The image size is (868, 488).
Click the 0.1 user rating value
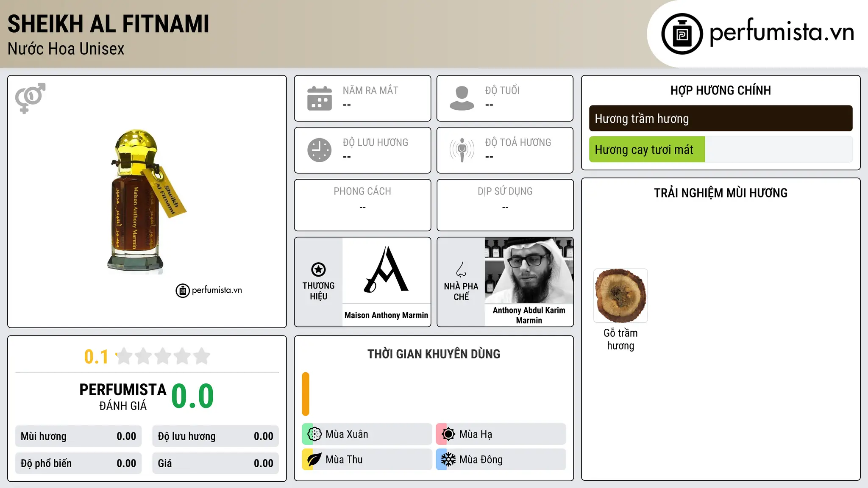(x=96, y=357)
